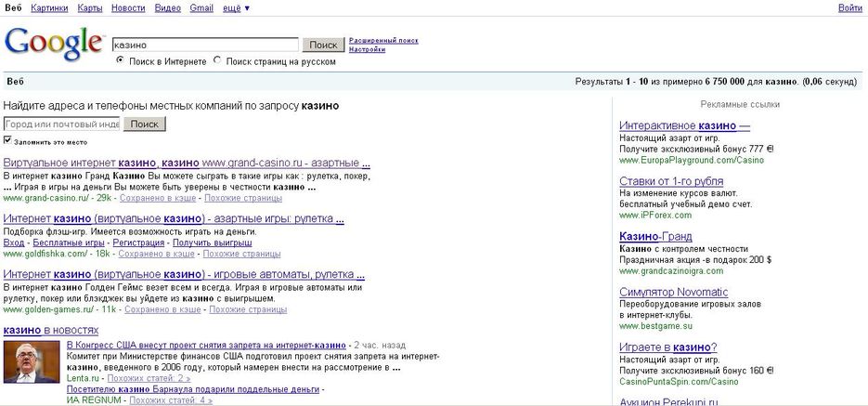868x406 pixels.
Task: Open the Ставки от 1-го рубля ad
Action: click(x=671, y=181)
